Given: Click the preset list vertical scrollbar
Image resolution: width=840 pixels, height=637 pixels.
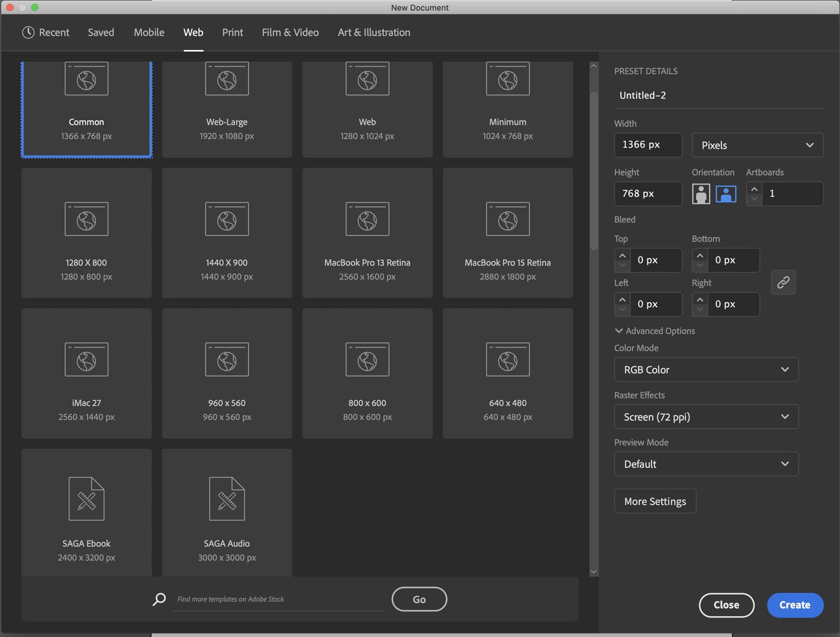Looking at the screenshot, I should point(594,168).
